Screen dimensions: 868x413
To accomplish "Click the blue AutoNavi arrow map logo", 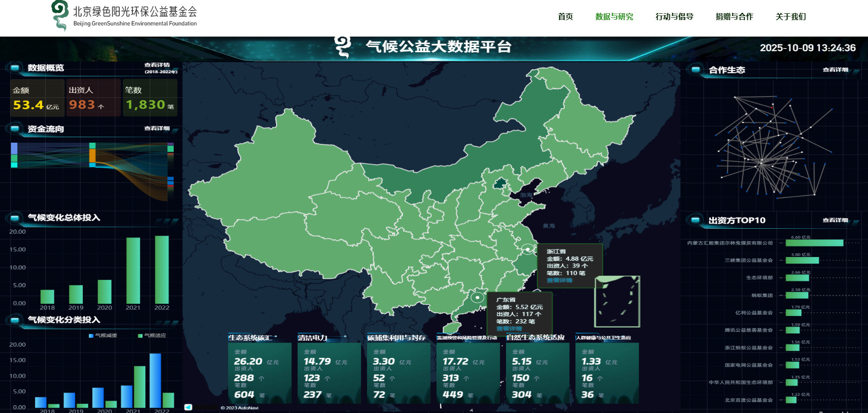I will [x=188, y=407].
